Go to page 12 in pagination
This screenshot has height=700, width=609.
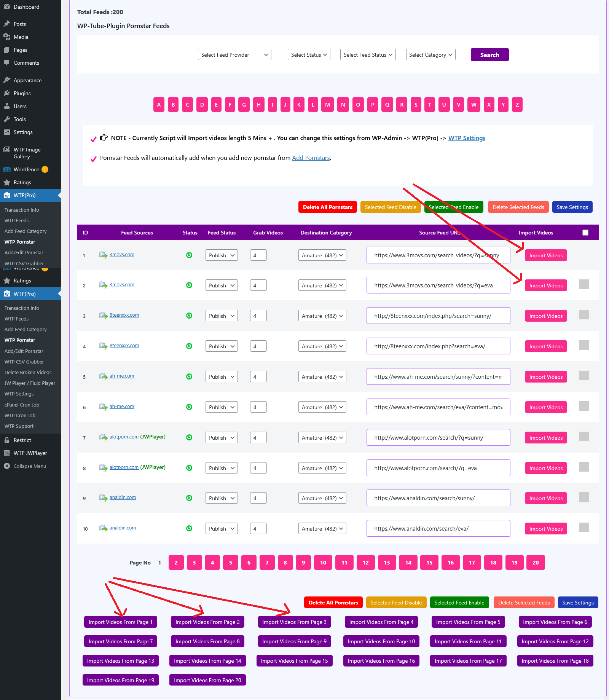(365, 563)
